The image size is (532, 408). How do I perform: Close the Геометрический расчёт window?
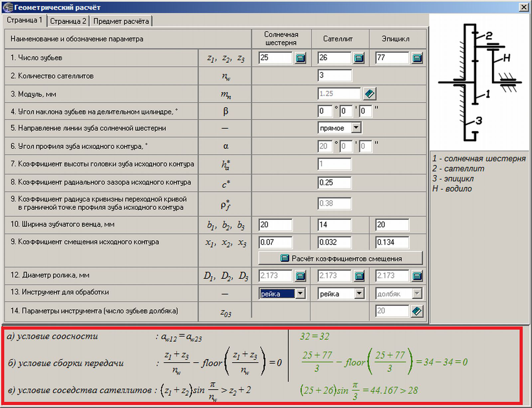coord(524,7)
